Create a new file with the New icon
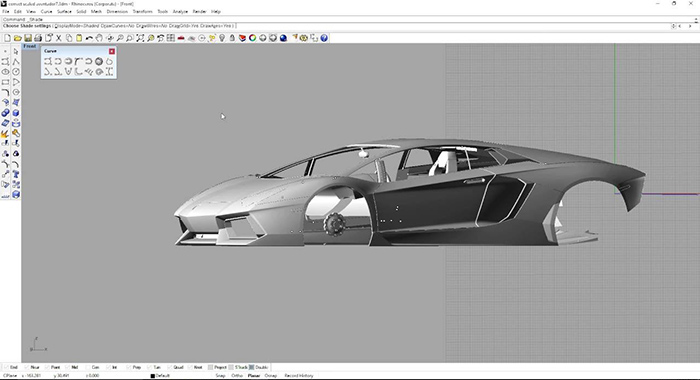Image resolution: width=700 pixels, height=380 pixels. tap(7, 38)
